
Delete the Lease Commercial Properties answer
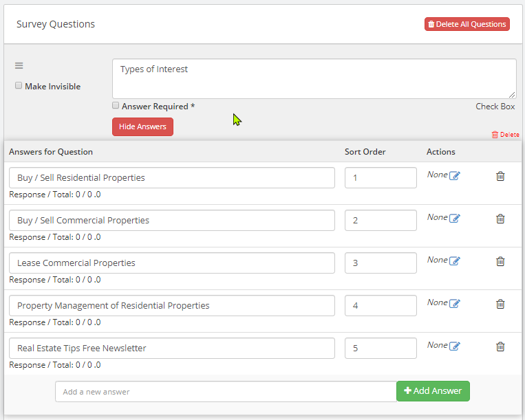point(500,261)
